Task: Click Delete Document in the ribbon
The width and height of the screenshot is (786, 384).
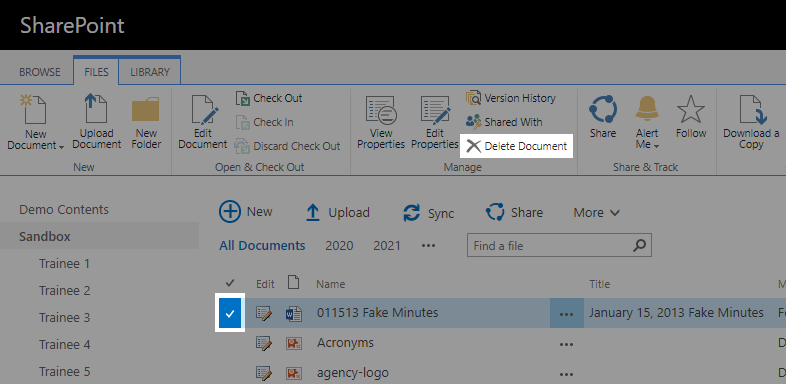Action: 516,146
